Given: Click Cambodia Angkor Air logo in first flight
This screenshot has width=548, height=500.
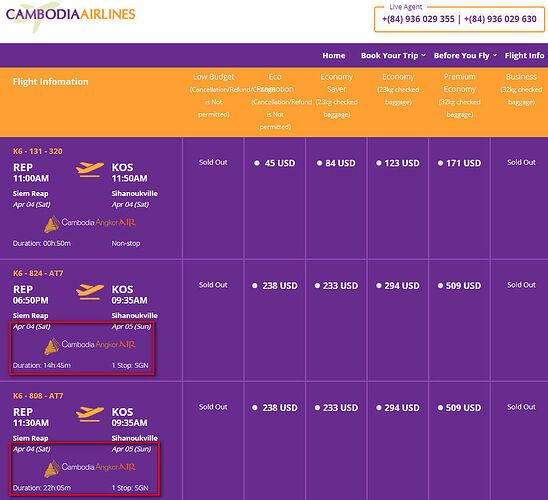Looking at the screenshot, I should [90, 224].
